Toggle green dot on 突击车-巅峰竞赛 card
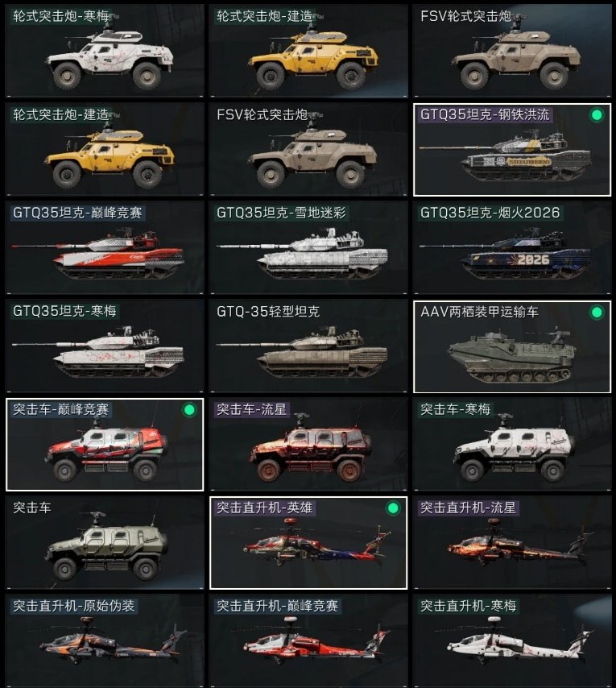Screen dimensions: 616x688 tap(189, 410)
